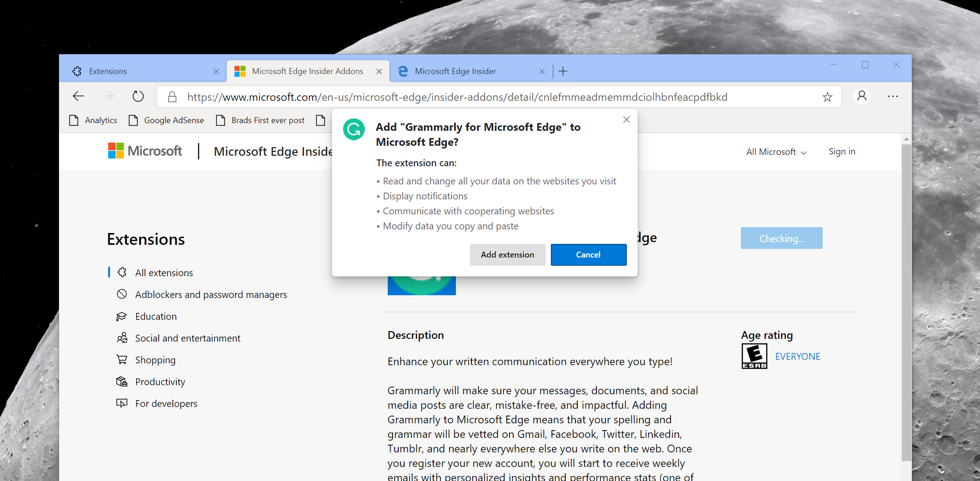Click the page refresh icon
Screen dimensions: 980x481
[x=138, y=96]
